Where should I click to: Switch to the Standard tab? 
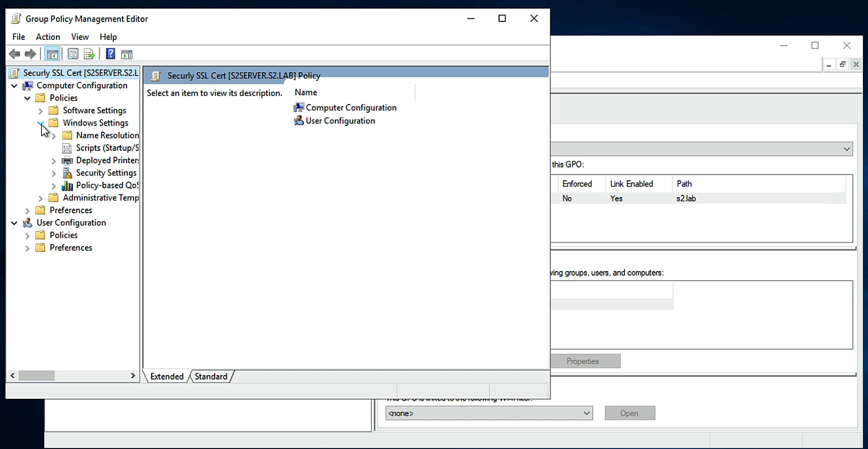[210, 377]
